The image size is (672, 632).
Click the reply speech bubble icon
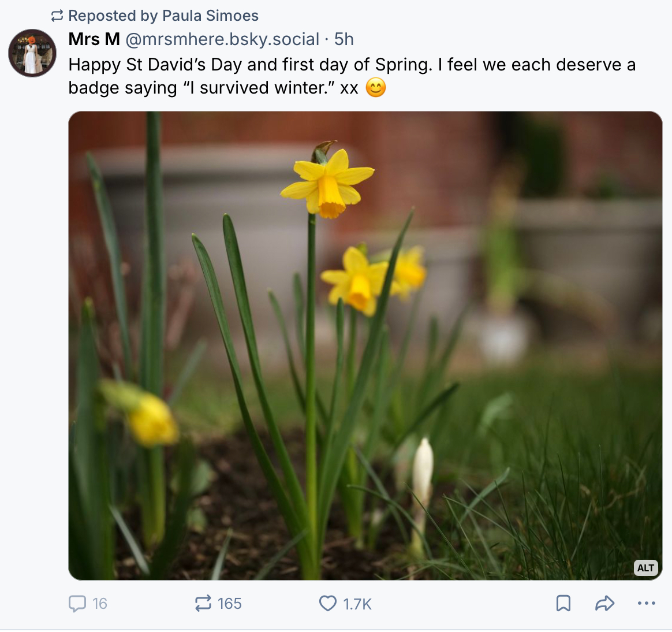[77, 604]
